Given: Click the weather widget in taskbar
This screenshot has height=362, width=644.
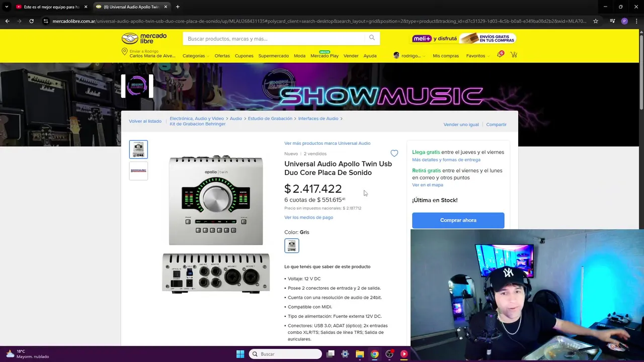Looking at the screenshot, I should pos(28,354).
